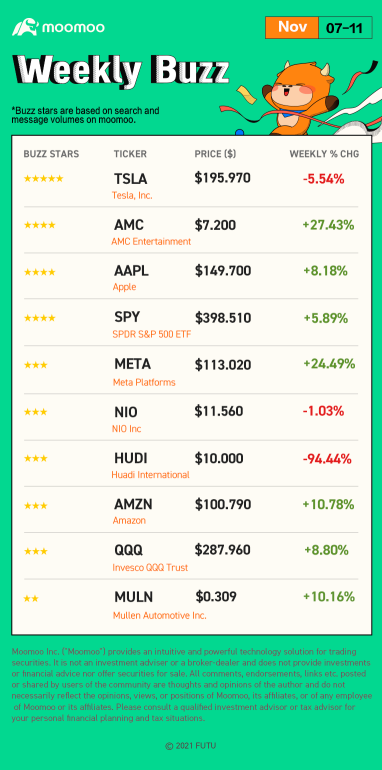Click the orange bull mascot illustration
Viewport: 382px width, 770px height.
click(299, 98)
